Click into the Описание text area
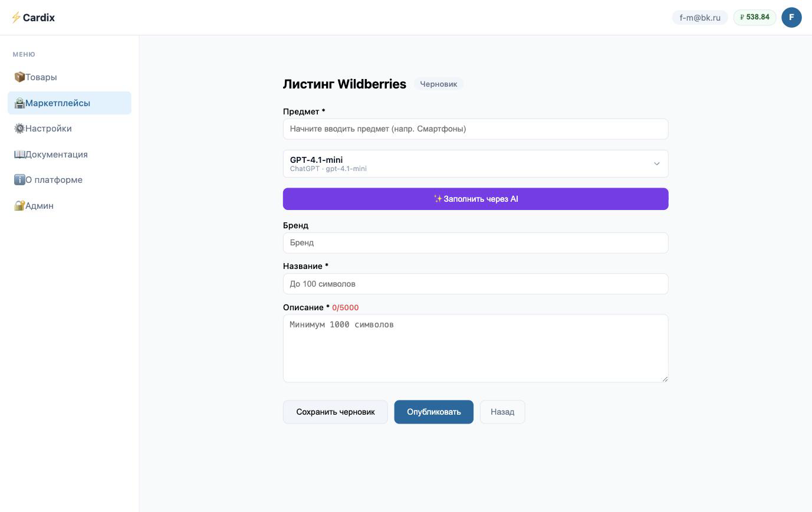This screenshot has width=812, height=512. pos(475,349)
